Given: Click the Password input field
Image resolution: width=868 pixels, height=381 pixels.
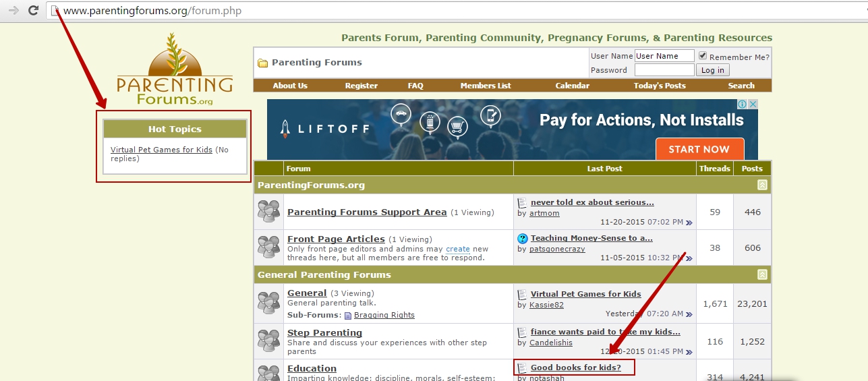Looking at the screenshot, I should (664, 70).
